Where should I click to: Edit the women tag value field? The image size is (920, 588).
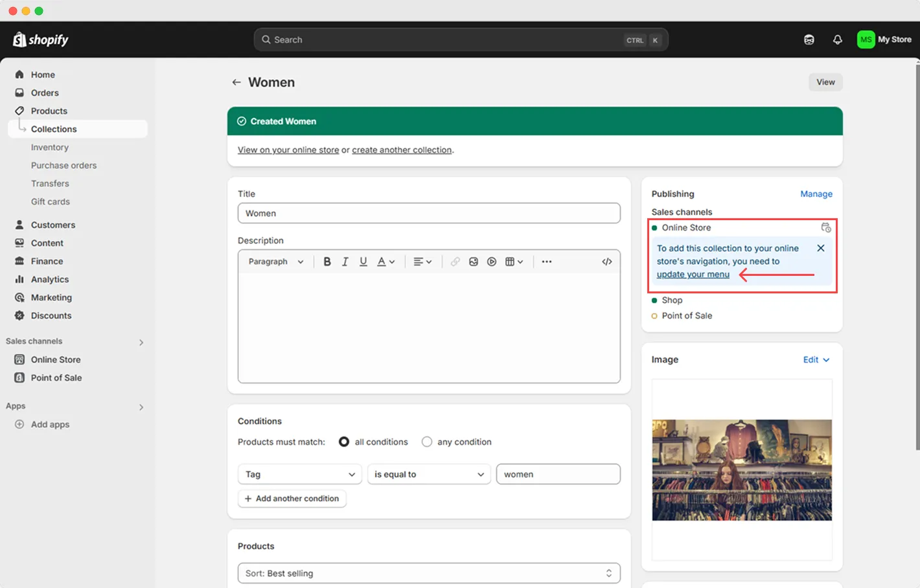pyautogui.click(x=558, y=473)
